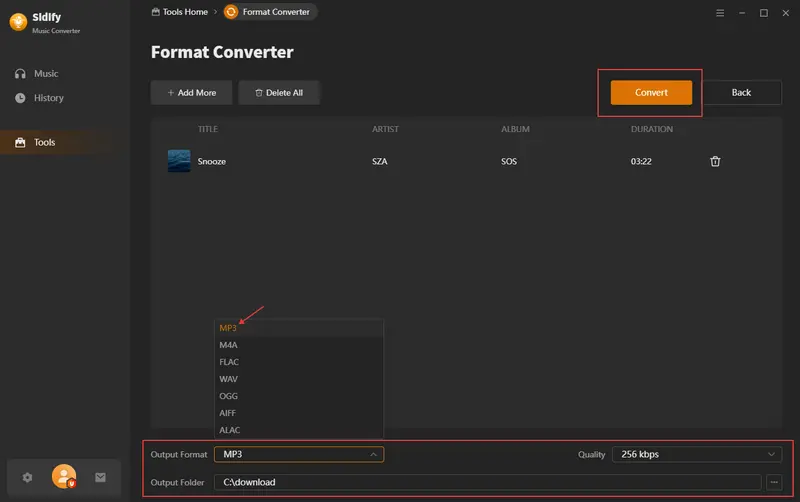
Task: Click the ALBUM column header
Action: pyautogui.click(x=515, y=129)
